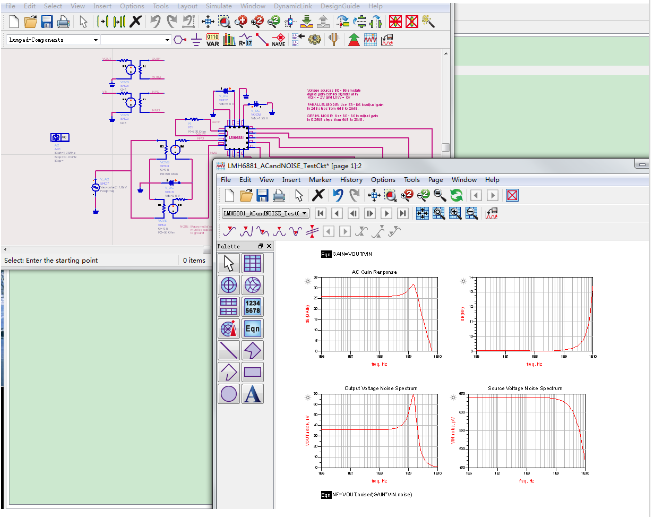
Task: Go to first page button
Action: point(321,213)
